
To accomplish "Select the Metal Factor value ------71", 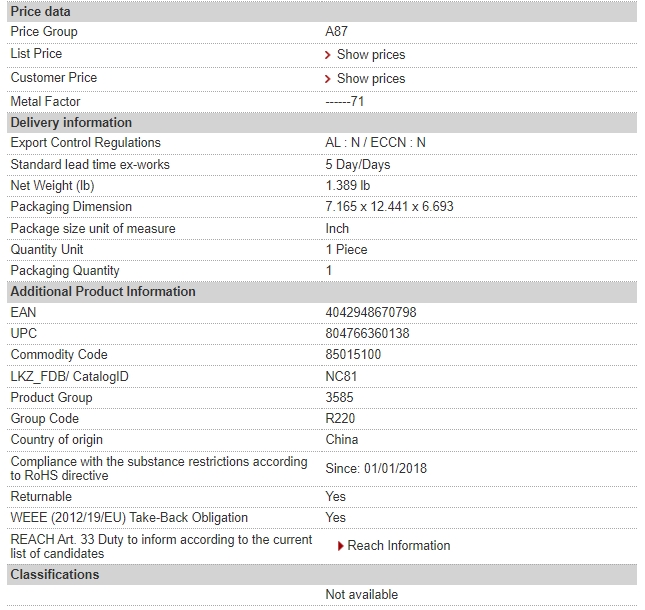I will (x=345, y=101).
